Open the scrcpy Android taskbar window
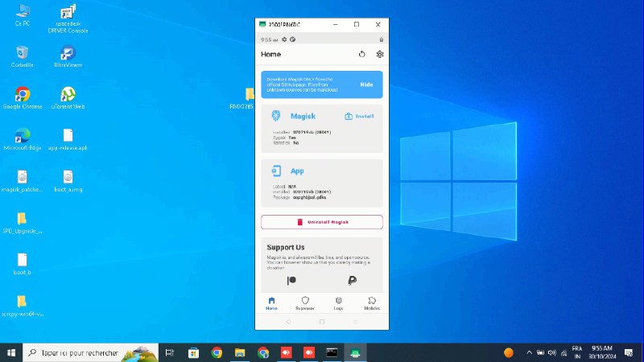The width and height of the screenshot is (644, 362). [x=355, y=352]
